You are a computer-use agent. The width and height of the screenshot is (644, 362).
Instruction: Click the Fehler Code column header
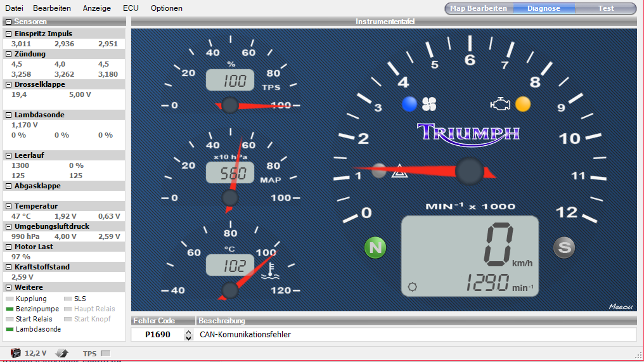pos(163,321)
